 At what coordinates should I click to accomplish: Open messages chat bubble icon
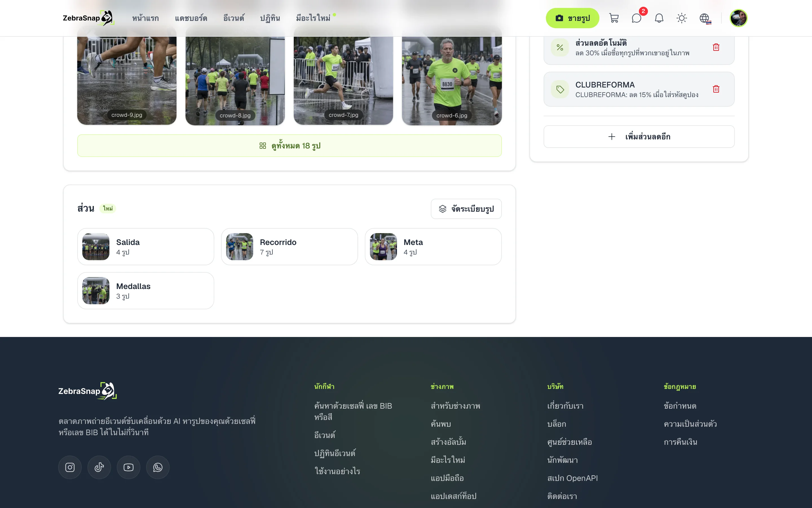(637, 18)
